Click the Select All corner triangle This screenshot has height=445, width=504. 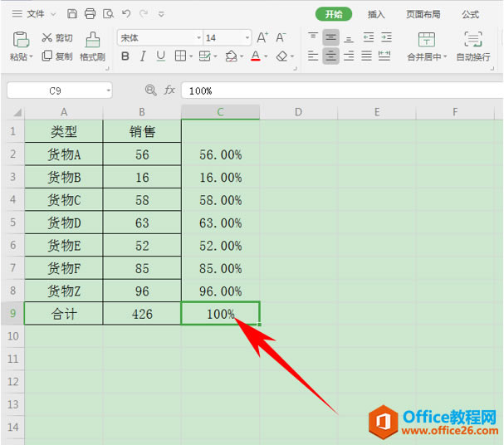tap(17, 112)
